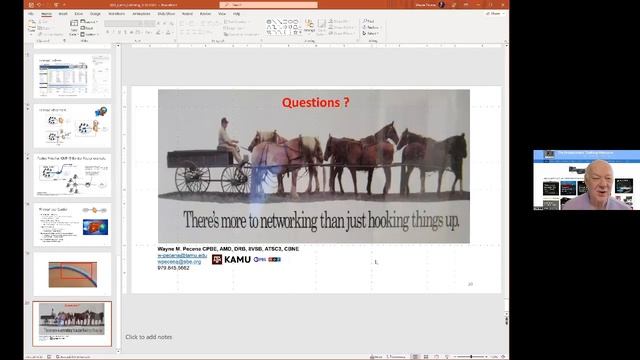Open Quick Styles gallery
The height and width of the screenshot is (360, 640).
click(x=322, y=27)
